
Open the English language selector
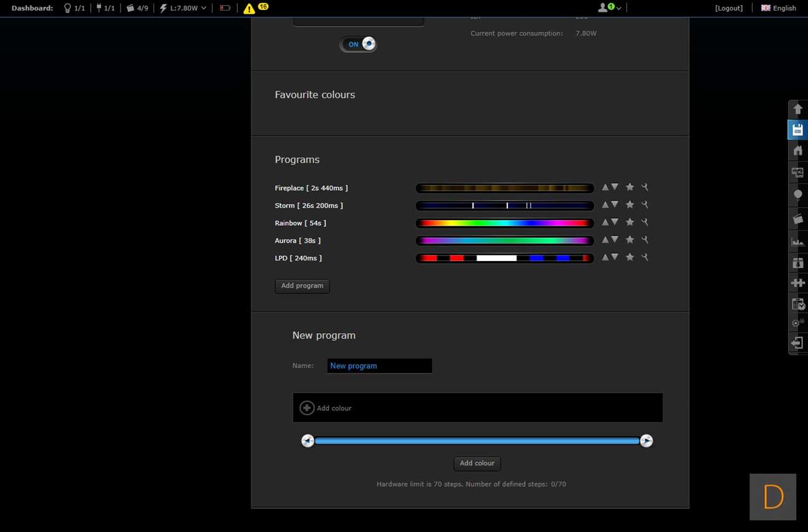tap(778, 8)
